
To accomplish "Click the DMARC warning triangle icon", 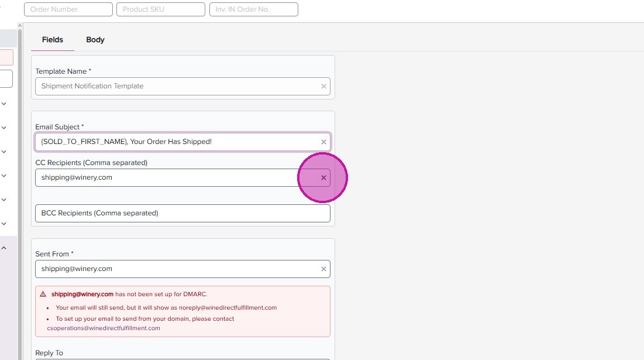I will [43, 294].
